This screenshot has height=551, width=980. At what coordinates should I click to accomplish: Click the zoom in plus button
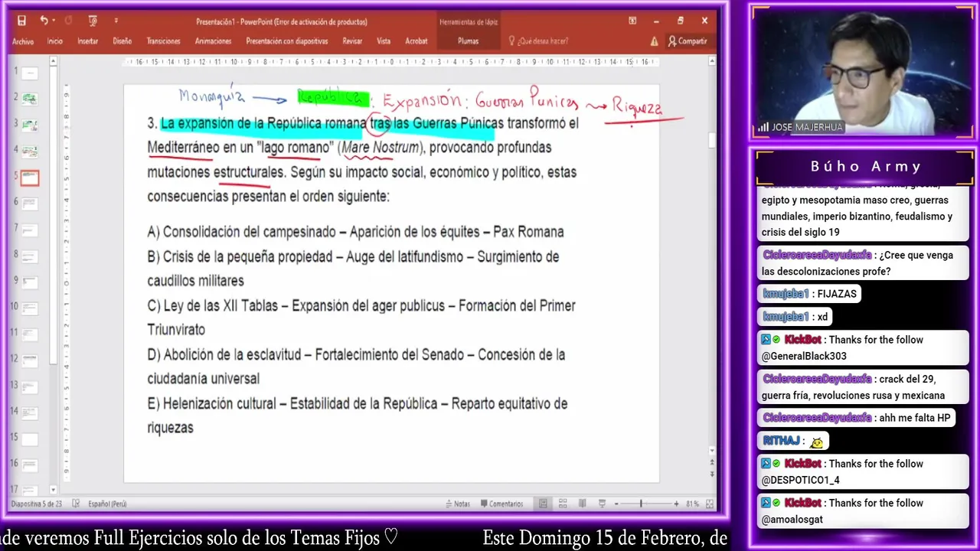676,504
